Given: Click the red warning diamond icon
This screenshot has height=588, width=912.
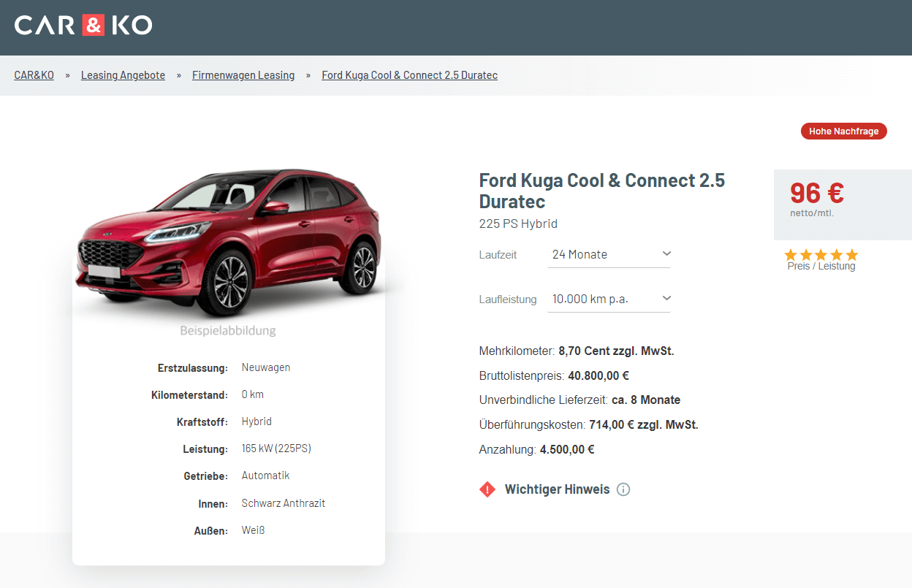Looking at the screenshot, I should (x=487, y=489).
